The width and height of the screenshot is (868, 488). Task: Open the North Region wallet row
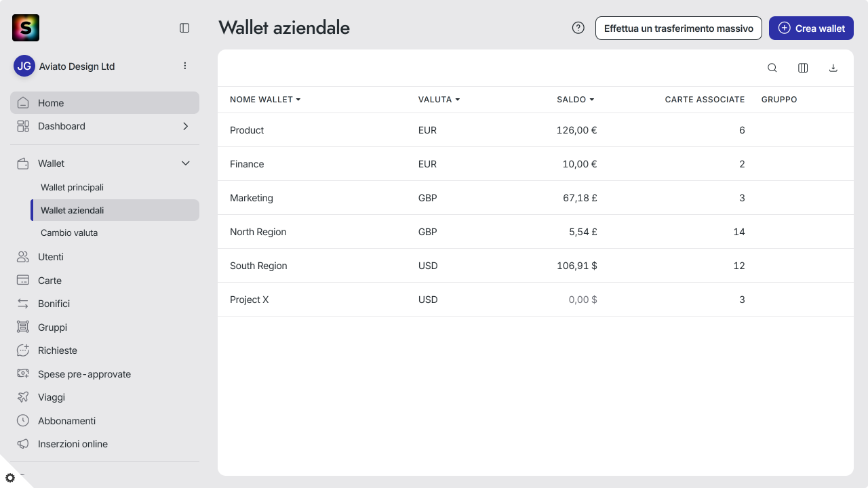[x=535, y=232]
